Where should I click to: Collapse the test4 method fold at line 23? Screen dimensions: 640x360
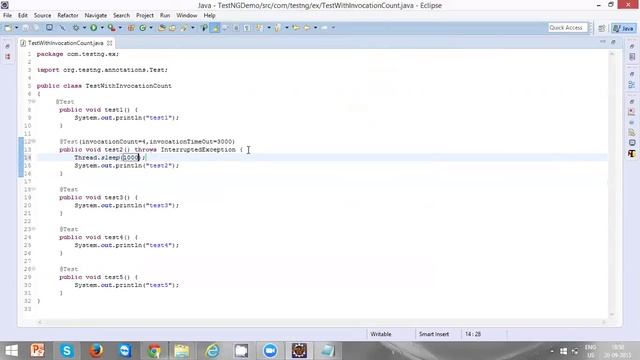point(34,229)
